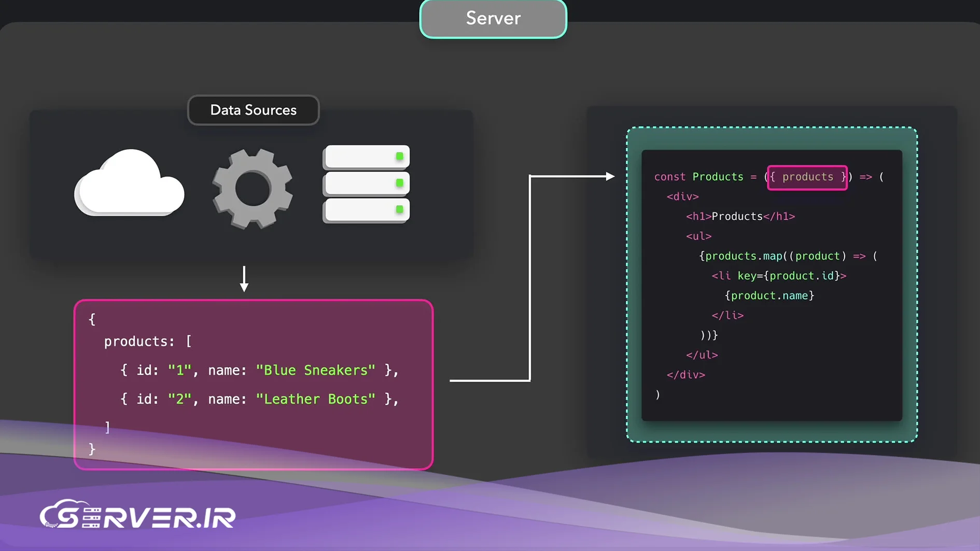Click the pink highlighted { products } parameter

[807, 177]
